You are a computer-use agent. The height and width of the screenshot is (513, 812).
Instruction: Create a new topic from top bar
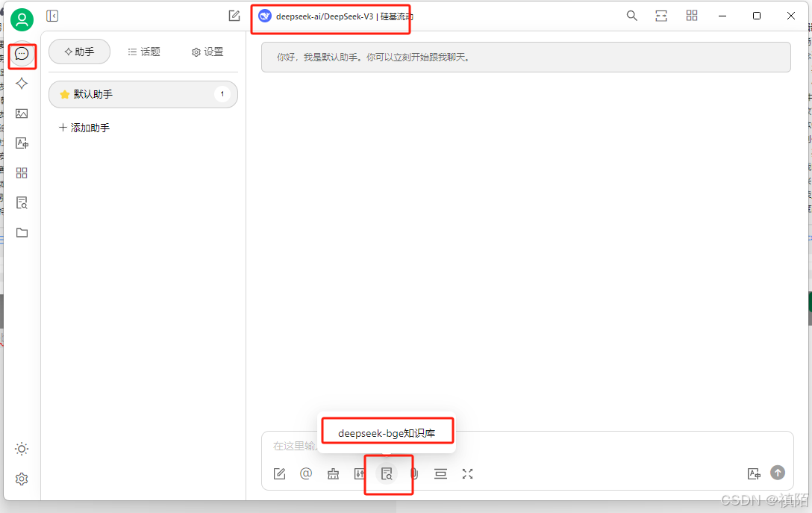[x=234, y=16]
